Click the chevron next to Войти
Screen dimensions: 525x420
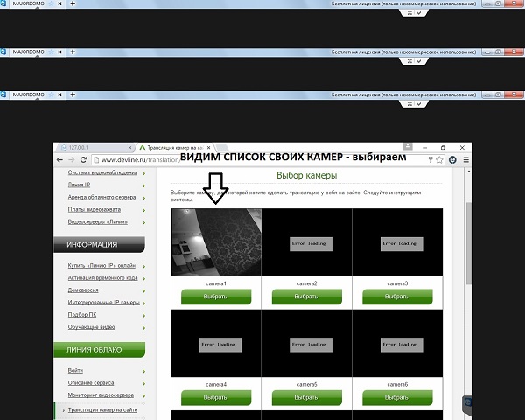pos(144,371)
